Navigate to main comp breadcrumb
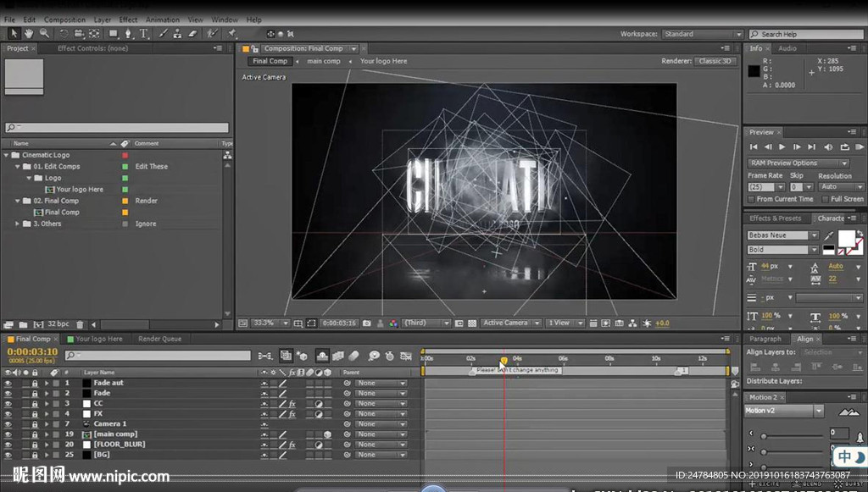Viewport: 868px width, 492px height. (324, 61)
